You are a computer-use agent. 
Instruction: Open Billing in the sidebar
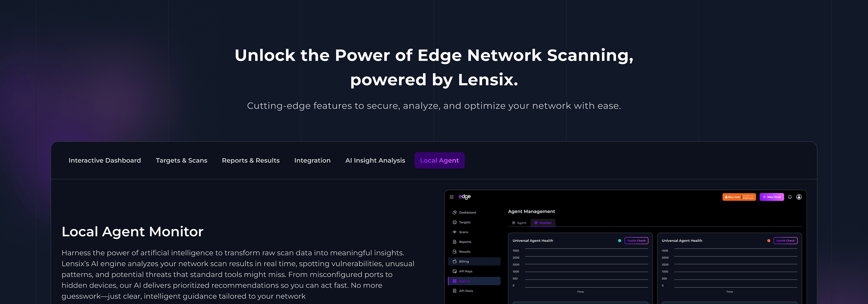tap(474, 262)
